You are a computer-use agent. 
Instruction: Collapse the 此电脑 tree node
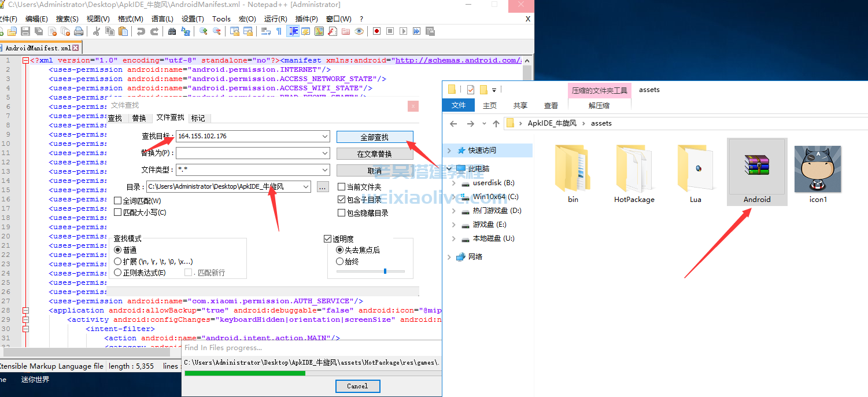[449, 168]
